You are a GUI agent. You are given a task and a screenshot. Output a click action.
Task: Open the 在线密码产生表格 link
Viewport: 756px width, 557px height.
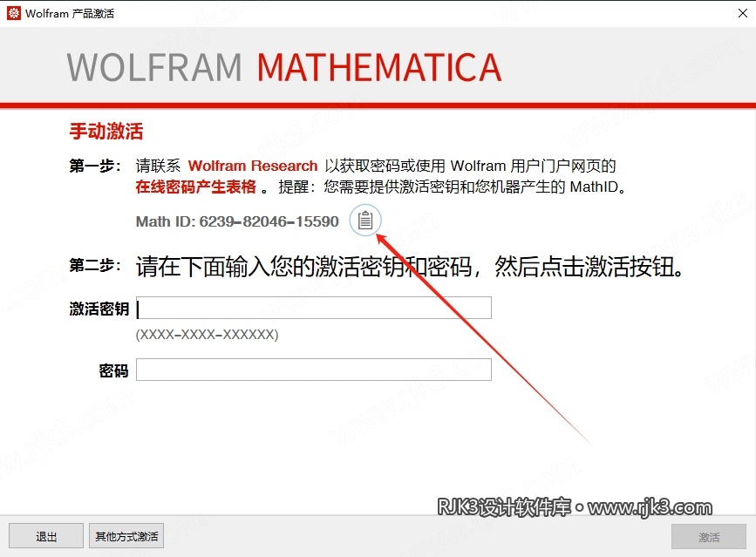(195, 187)
